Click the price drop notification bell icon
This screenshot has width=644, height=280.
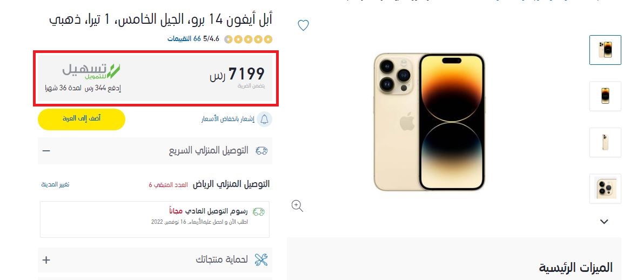click(265, 119)
